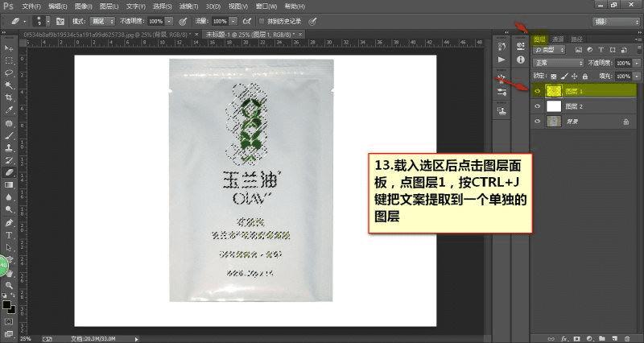Switch to the 路径 tab
The image size is (644, 343).
[577, 39]
